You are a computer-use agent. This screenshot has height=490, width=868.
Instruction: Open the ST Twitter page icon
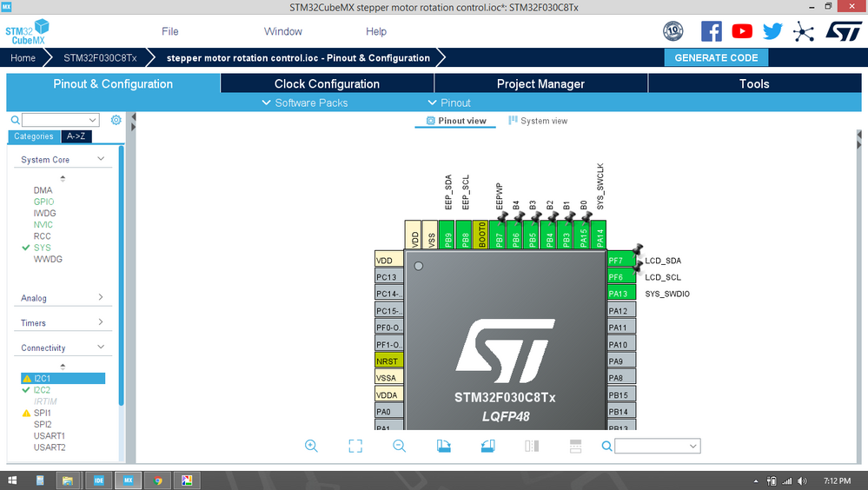pos(772,31)
